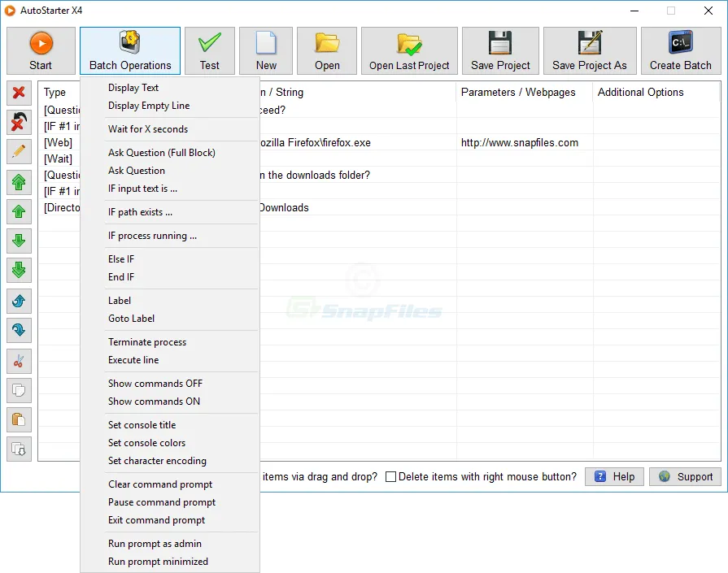Viewport: 728px width, 573px height.
Task: Move item to top with double green up arrow
Action: tap(19, 182)
